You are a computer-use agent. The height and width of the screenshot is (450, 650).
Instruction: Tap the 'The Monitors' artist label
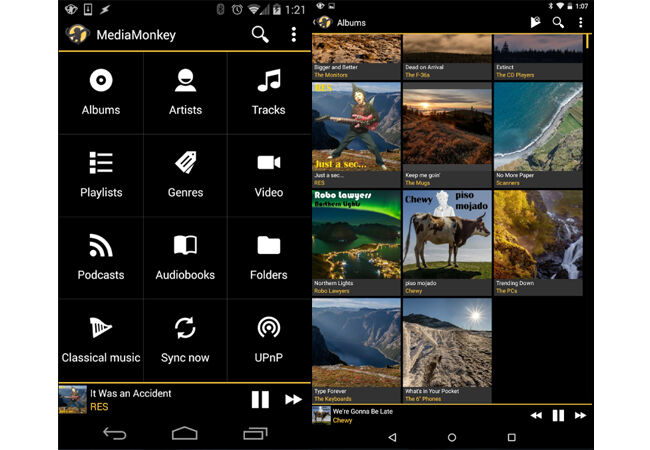[331, 75]
